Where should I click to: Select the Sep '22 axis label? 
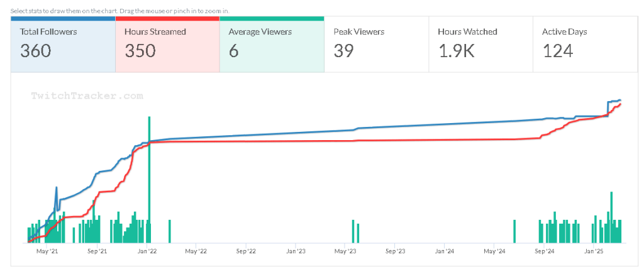(x=246, y=251)
